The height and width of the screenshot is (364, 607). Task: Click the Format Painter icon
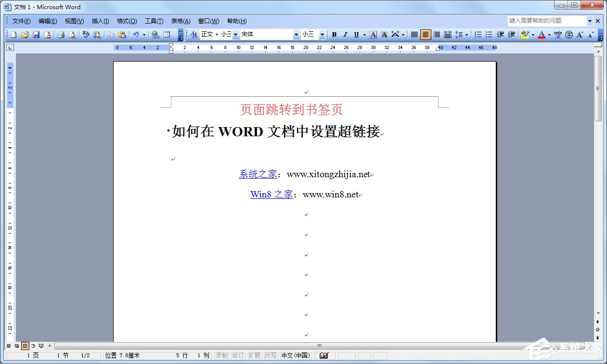pos(122,34)
